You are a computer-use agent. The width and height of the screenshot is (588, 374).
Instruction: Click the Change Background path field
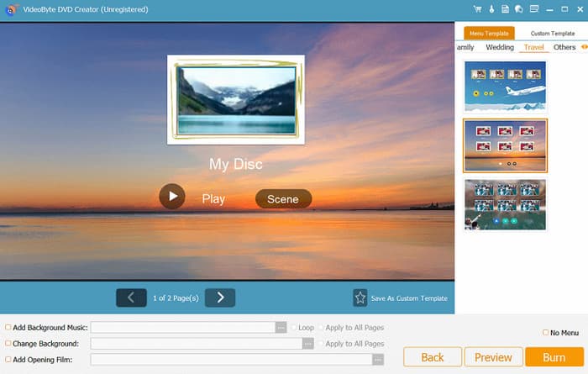click(x=197, y=343)
